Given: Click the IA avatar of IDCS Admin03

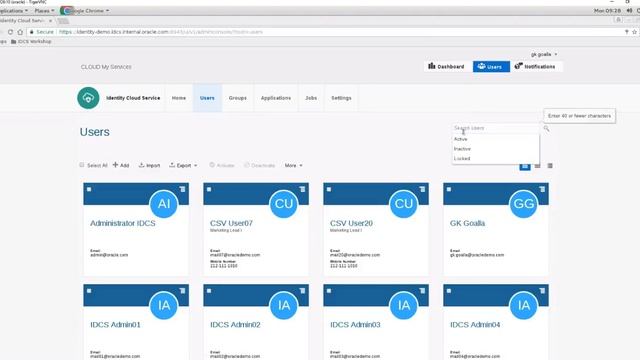Looking at the screenshot, I should pyautogui.click(x=404, y=305).
